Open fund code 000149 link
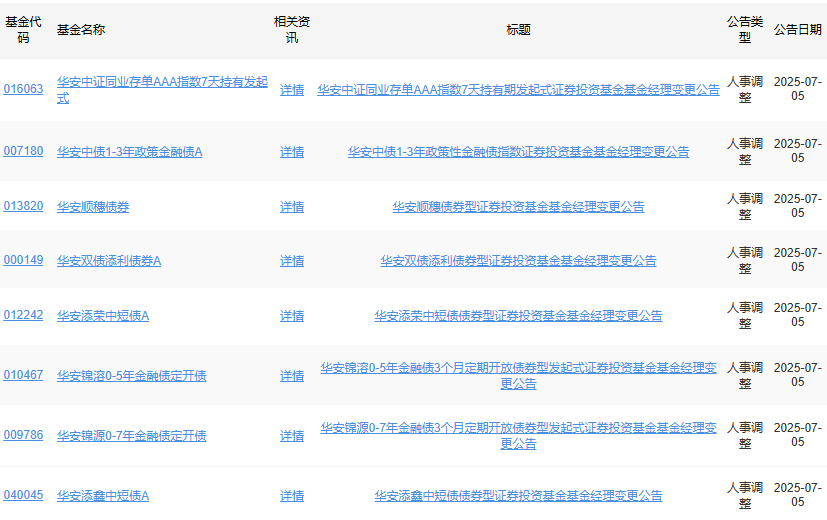 click(x=23, y=260)
